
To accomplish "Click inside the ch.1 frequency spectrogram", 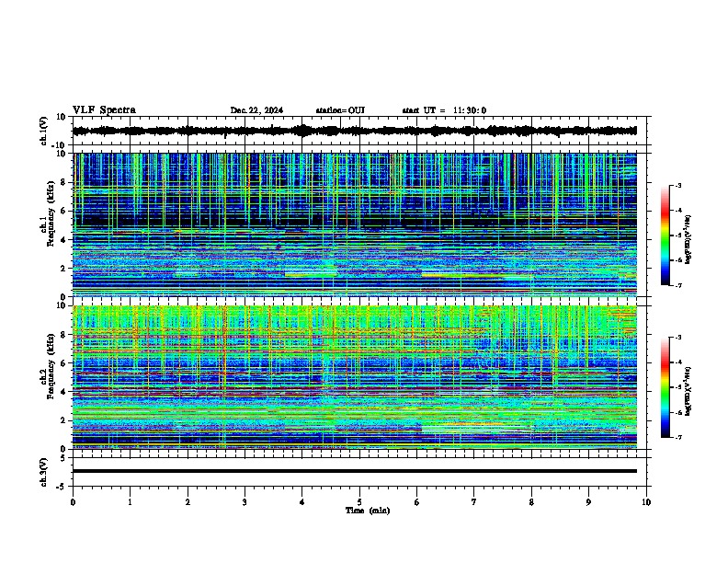I will tap(355, 224).
